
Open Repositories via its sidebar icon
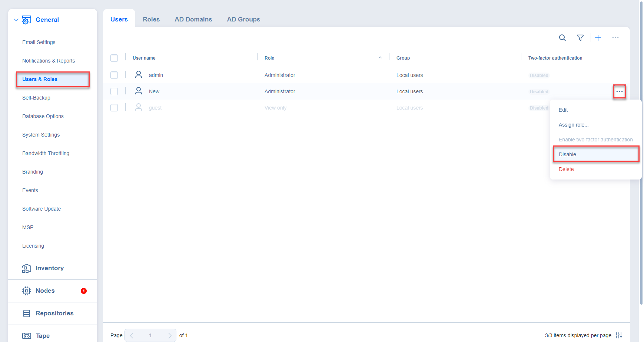tap(27, 313)
